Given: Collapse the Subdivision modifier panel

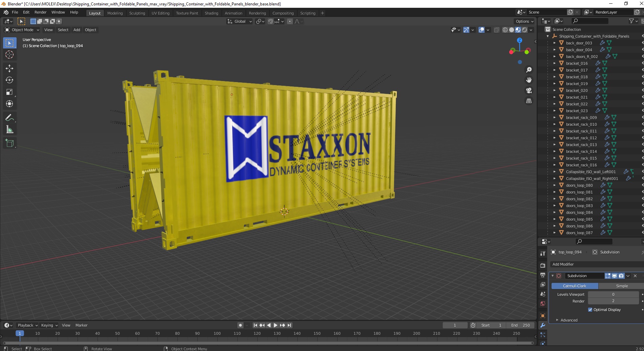Looking at the screenshot, I should point(553,276).
